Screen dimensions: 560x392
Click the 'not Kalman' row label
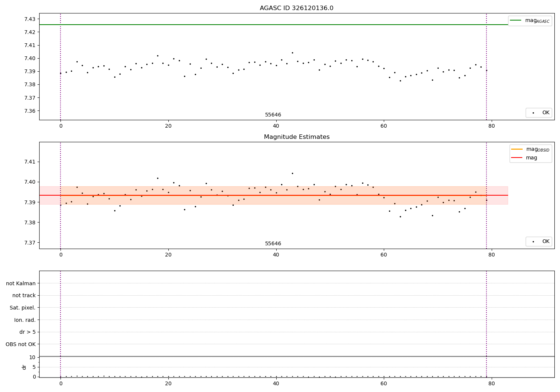tap(21, 283)
